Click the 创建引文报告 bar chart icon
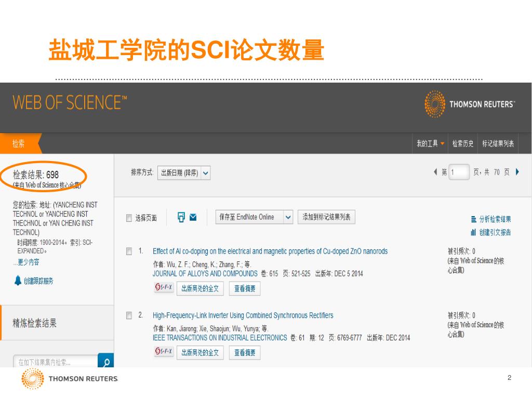 coord(474,232)
